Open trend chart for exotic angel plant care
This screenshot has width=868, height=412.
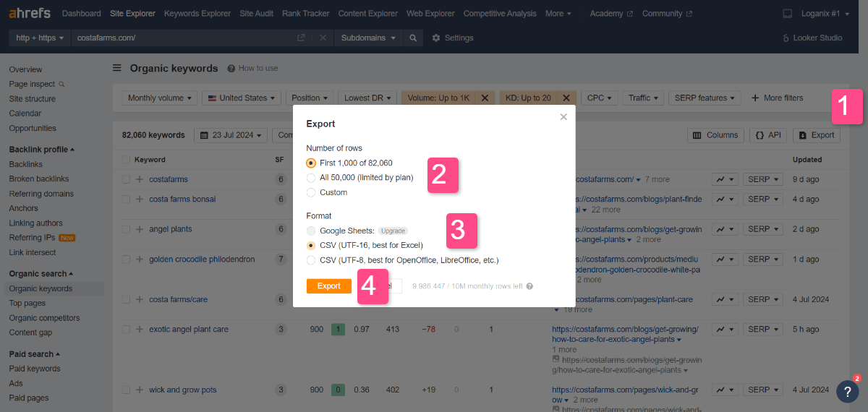coord(725,329)
